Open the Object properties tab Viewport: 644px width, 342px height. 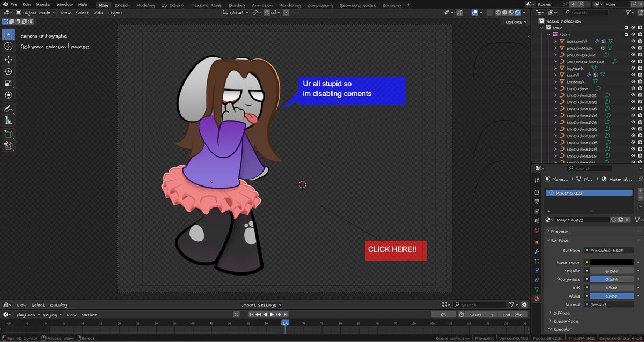click(537, 241)
